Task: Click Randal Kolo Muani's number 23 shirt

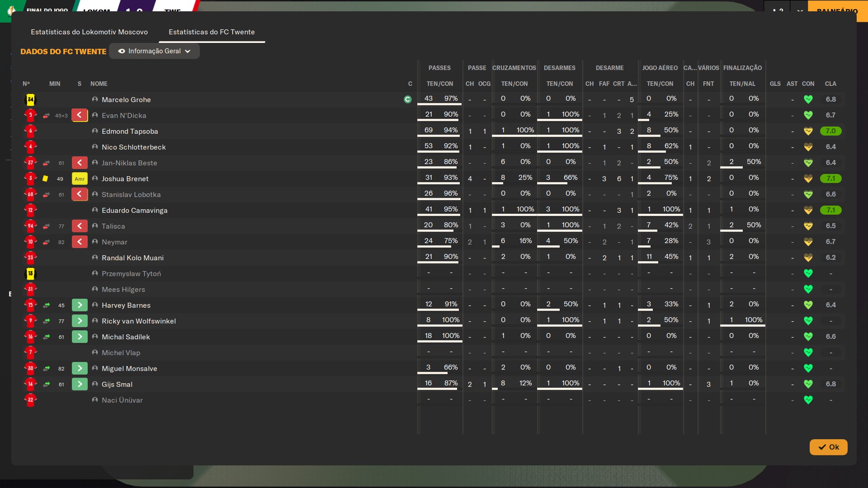Action: tap(30, 258)
